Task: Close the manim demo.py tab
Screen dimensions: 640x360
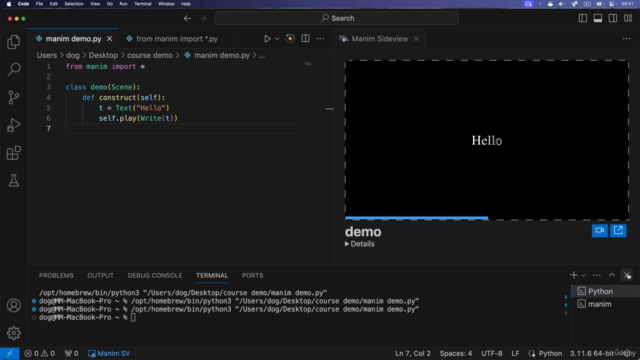Action: tap(109, 39)
